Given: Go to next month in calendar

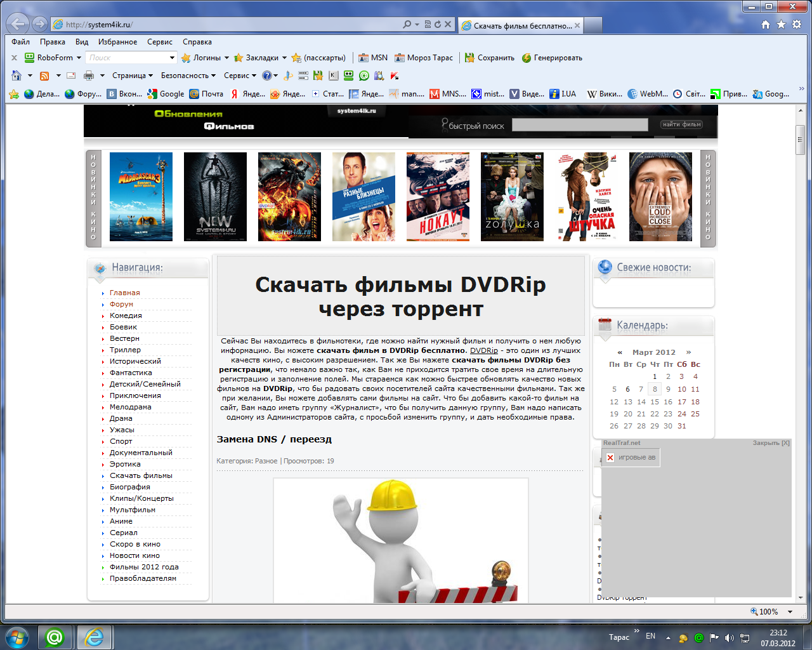Looking at the screenshot, I should point(689,352).
